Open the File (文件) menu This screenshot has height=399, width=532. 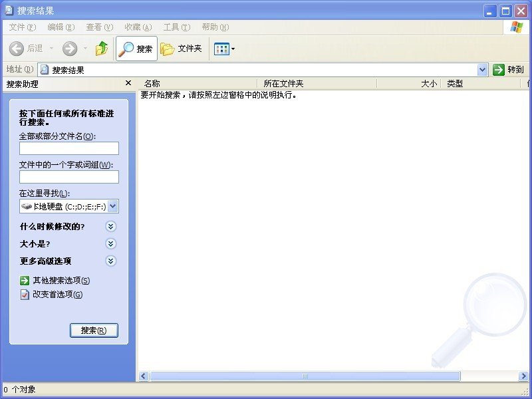pos(22,27)
